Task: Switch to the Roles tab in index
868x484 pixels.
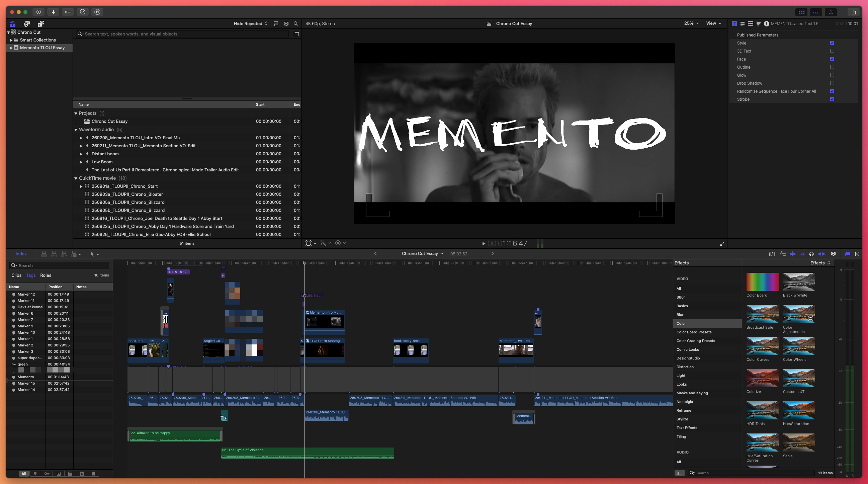Action: [46, 275]
